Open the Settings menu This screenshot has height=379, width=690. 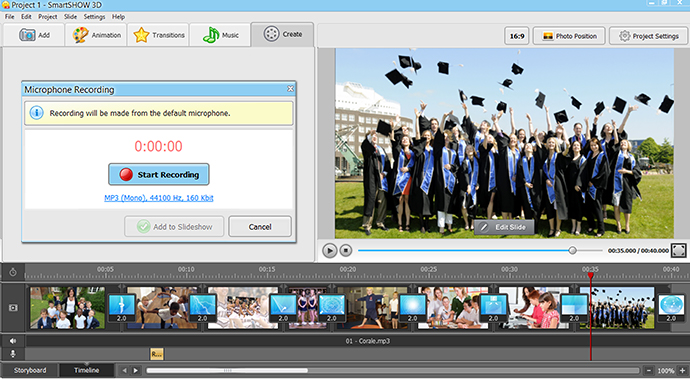tap(94, 17)
